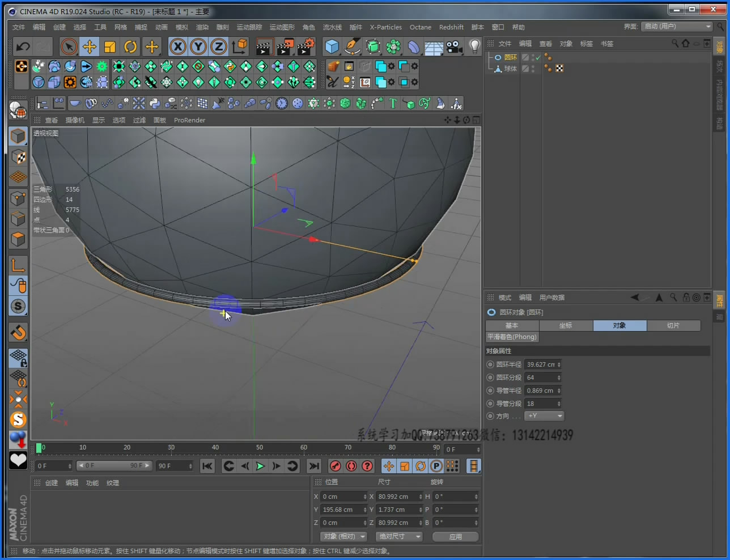Click the record active objects keyframe button

336,466
